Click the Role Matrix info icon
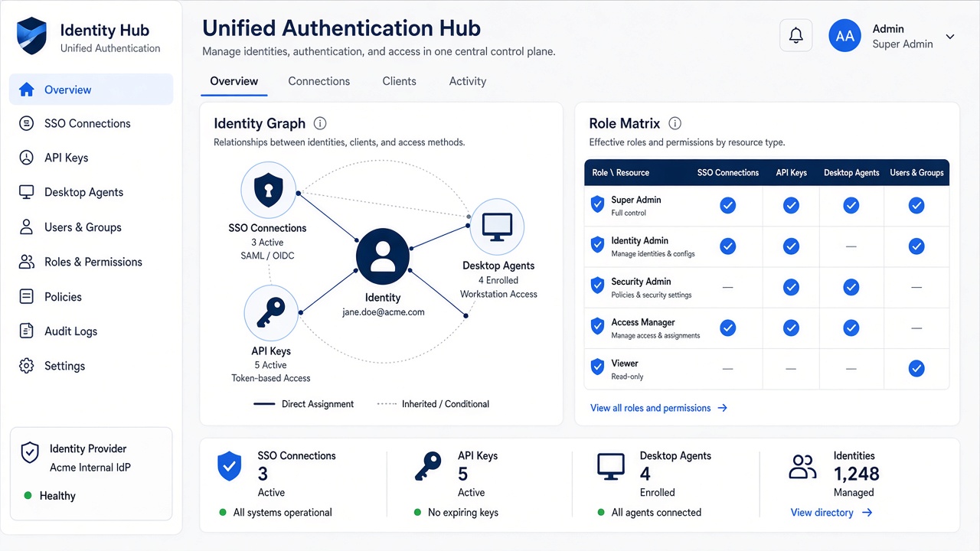Viewport: 980px width, 551px height. (675, 123)
